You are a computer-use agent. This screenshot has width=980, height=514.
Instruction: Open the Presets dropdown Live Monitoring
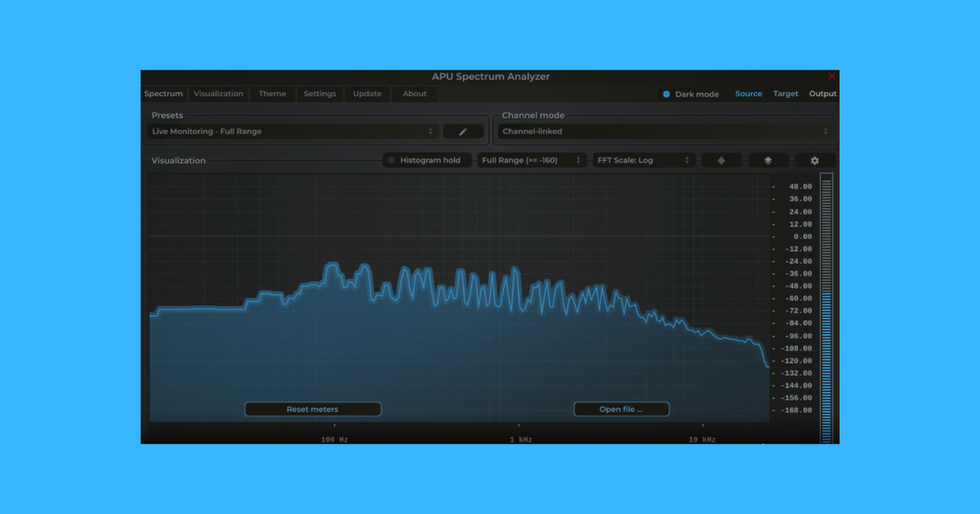tap(292, 131)
